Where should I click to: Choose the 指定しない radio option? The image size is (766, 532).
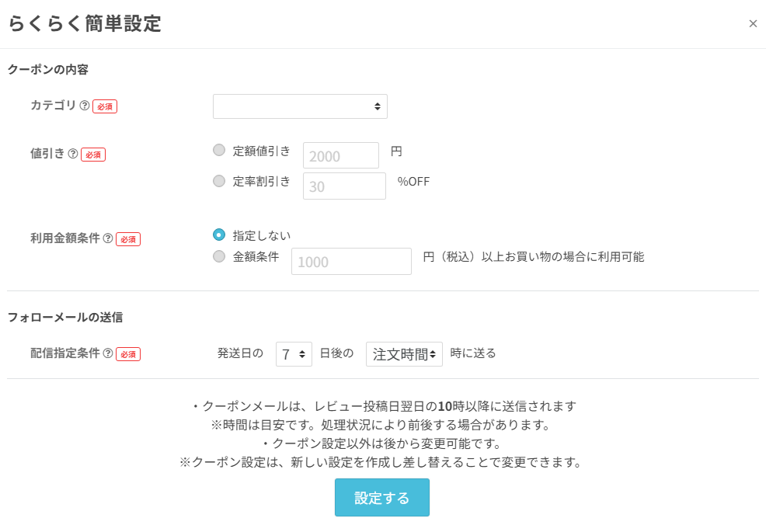[x=219, y=235]
